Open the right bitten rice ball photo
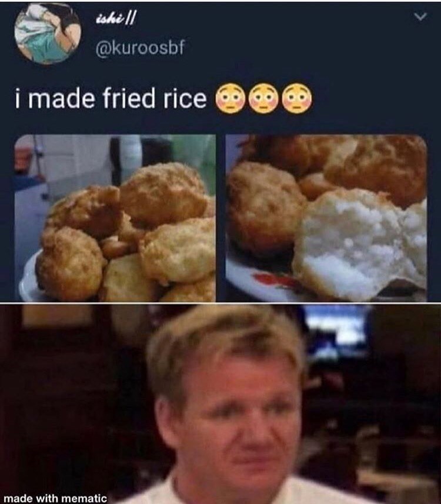This screenshot has width=441, height=504. click(x=326, y=218)
